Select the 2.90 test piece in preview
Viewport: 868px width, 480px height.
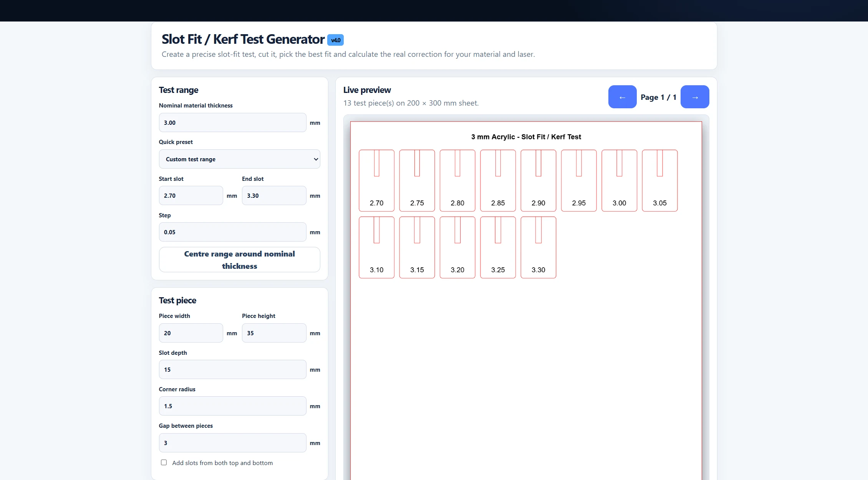point(538,180)
